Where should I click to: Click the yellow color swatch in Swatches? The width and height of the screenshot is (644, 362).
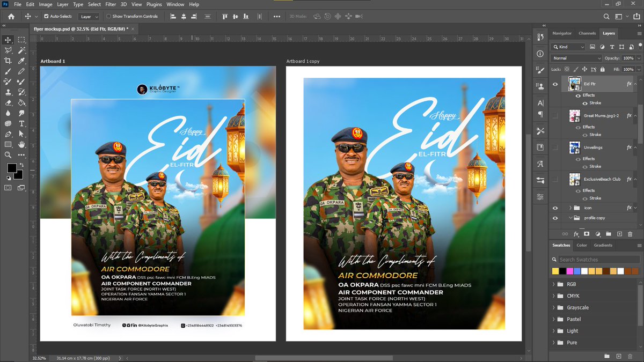pos(554,271)
